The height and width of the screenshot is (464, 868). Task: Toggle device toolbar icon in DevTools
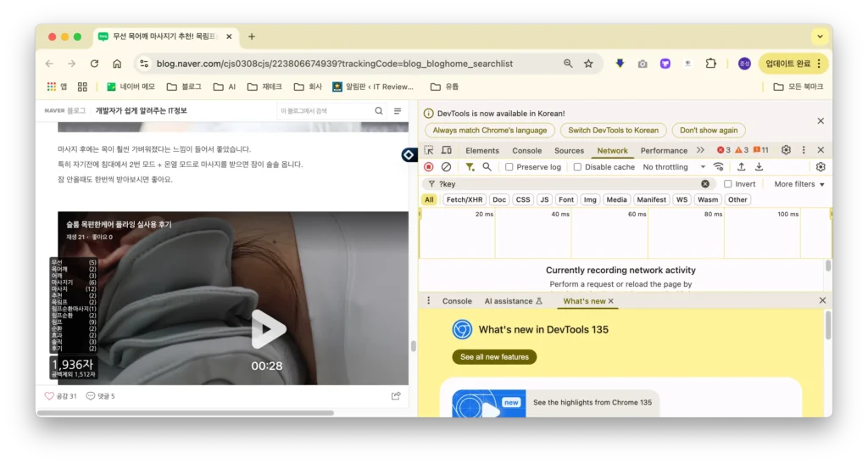point(446,150)
